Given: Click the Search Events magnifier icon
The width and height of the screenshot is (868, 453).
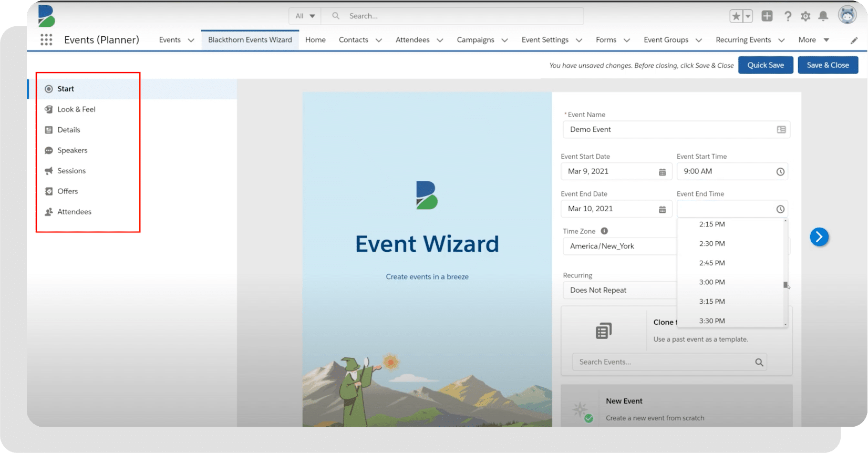Looking at the screenshot, I should click(x=759, y=362).
